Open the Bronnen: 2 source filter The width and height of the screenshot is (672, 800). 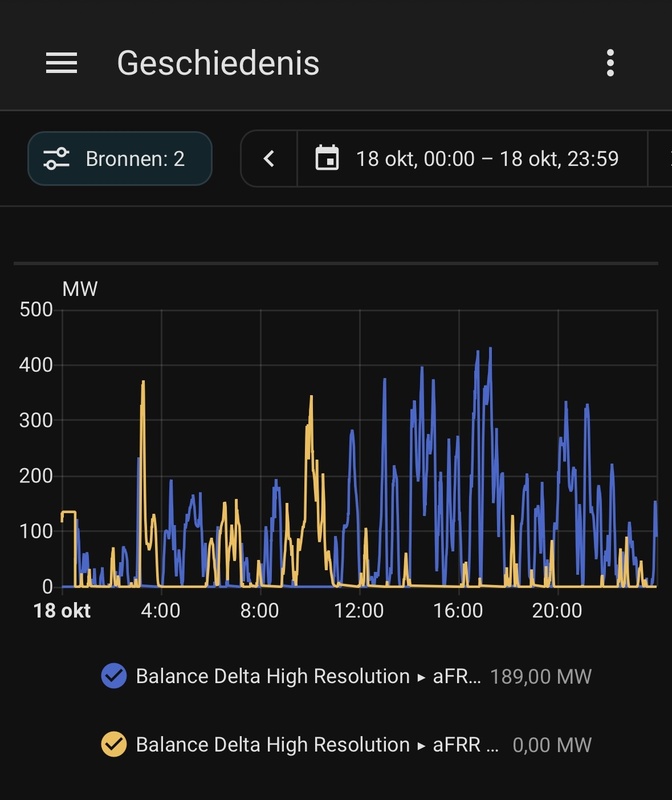point(120,159)
